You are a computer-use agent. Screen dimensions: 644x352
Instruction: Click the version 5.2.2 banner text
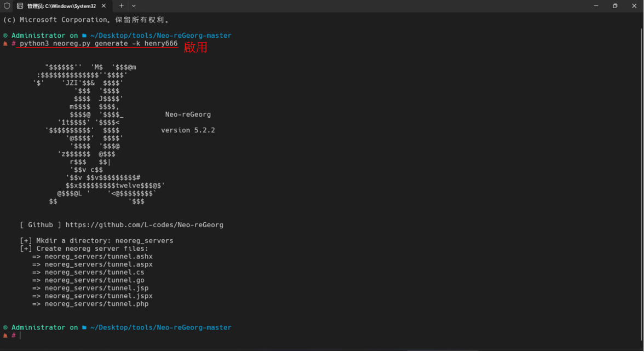pos(188,130)
